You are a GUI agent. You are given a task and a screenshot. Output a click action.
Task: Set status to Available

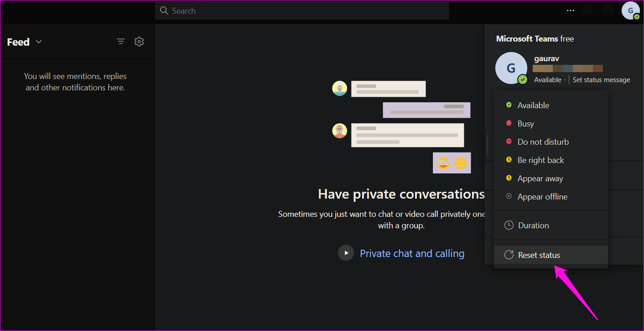[551, 105]
